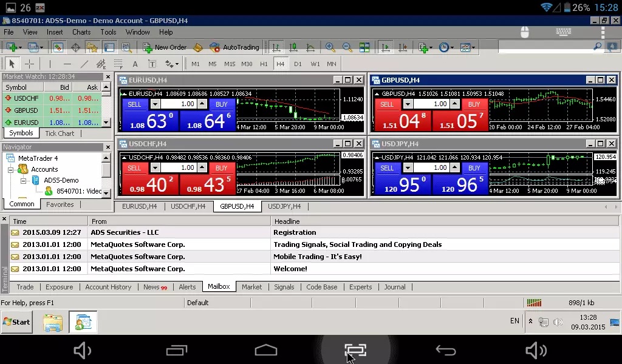Toggle the AutoTrading button

tap(234, 47)
